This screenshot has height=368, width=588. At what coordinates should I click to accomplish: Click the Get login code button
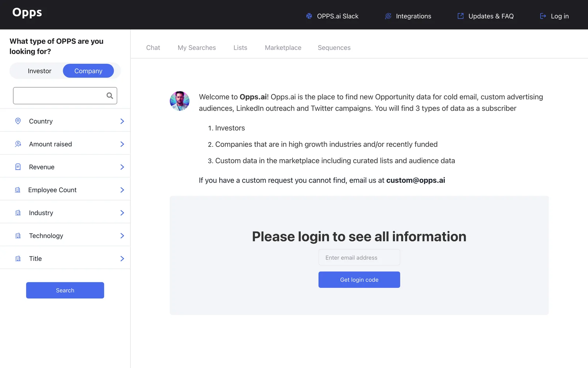359,280
